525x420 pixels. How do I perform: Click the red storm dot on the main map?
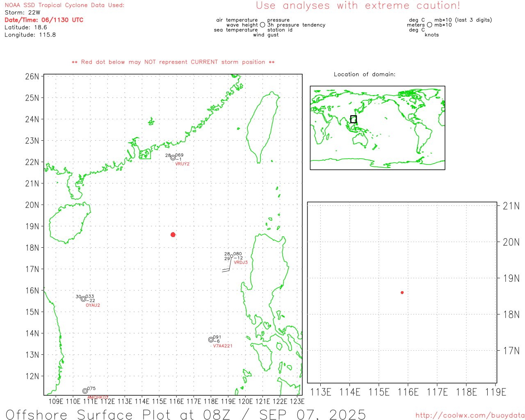click(173, 235)
